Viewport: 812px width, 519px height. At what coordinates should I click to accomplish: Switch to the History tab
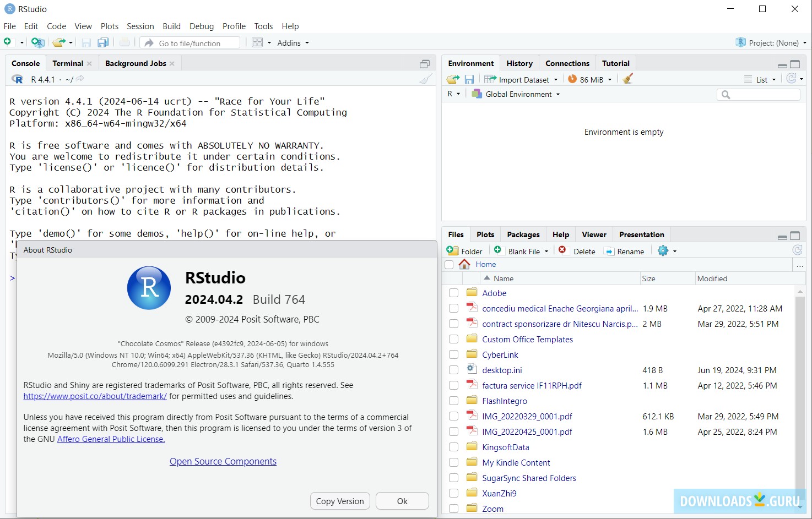point(519,63)
